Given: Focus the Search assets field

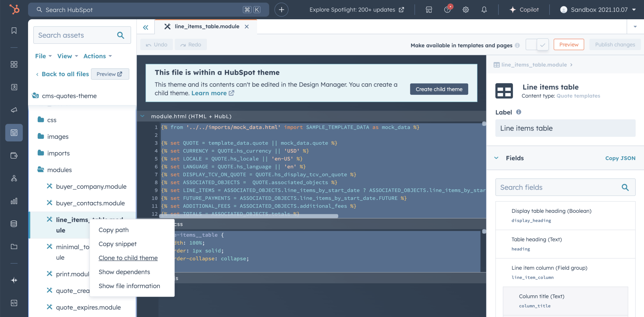Looking at the screenshot, I should 82,35.
